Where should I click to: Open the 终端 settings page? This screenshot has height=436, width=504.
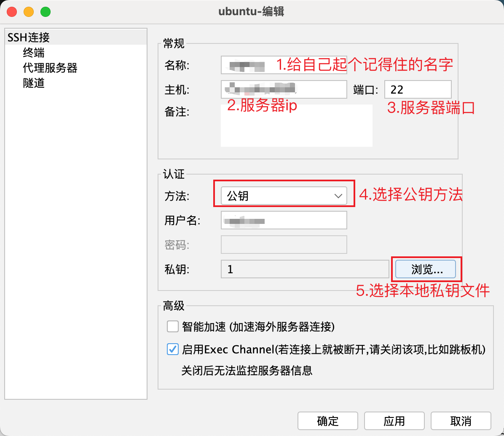[33, 52]
